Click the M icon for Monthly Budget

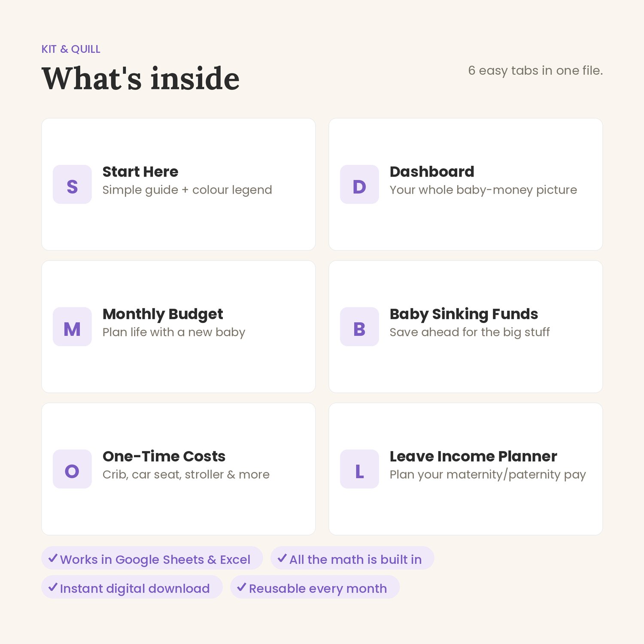(72, 327)
